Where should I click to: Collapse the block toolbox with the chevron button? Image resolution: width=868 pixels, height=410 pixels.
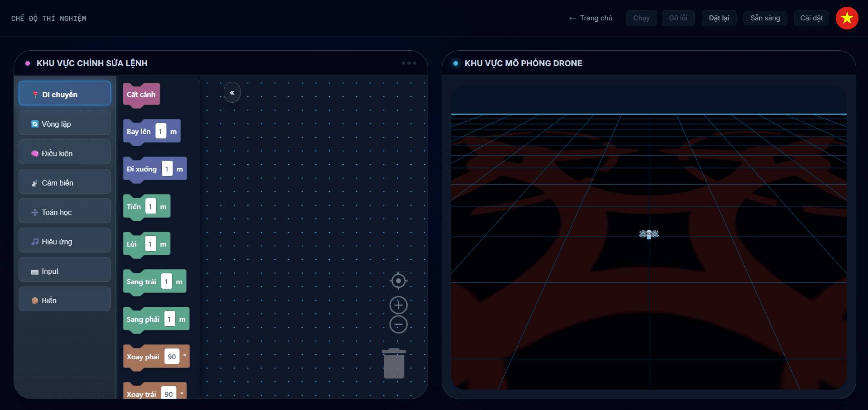[232, 92]
